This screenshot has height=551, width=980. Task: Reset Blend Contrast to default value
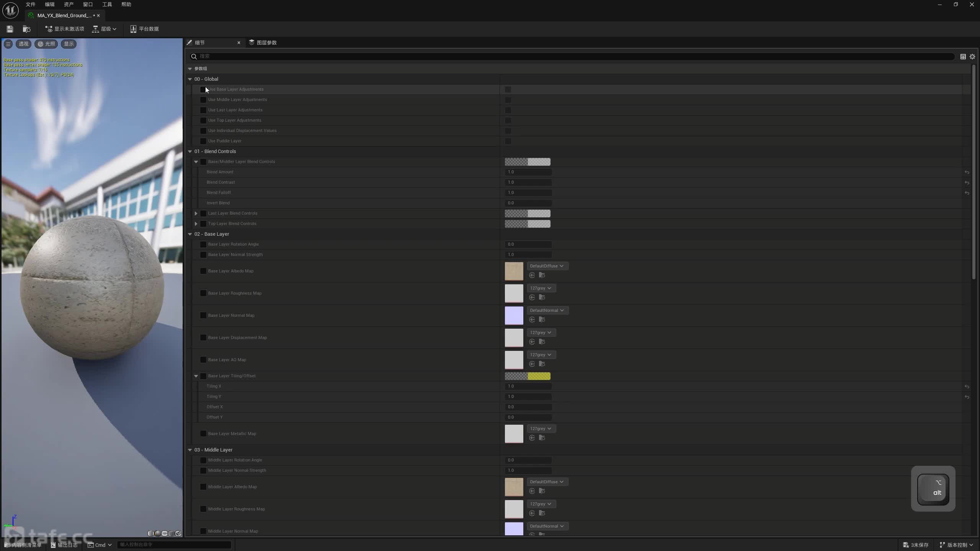click(967, 183)
